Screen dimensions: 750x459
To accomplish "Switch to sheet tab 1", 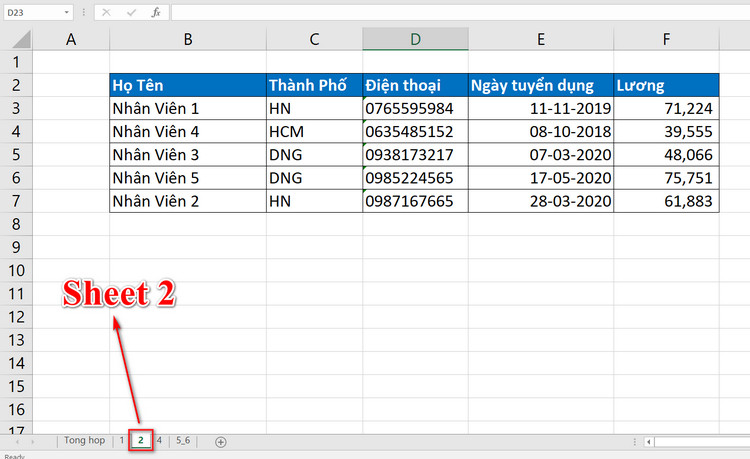I will click(122, 440).
